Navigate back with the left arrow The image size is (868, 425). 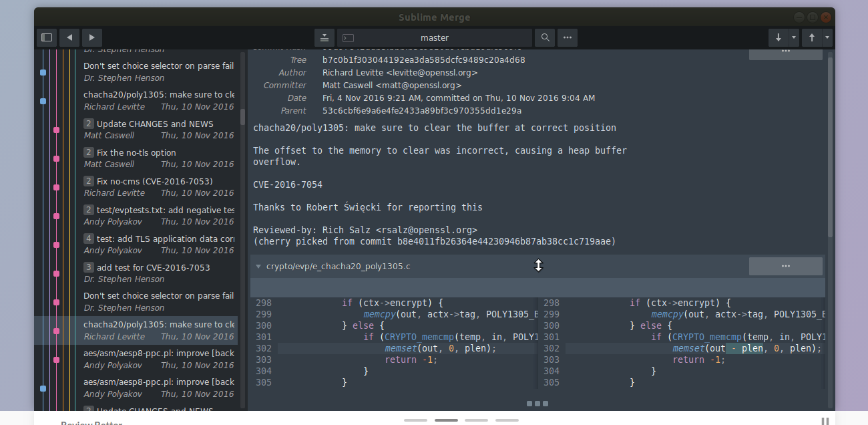(x=69, y=37)
